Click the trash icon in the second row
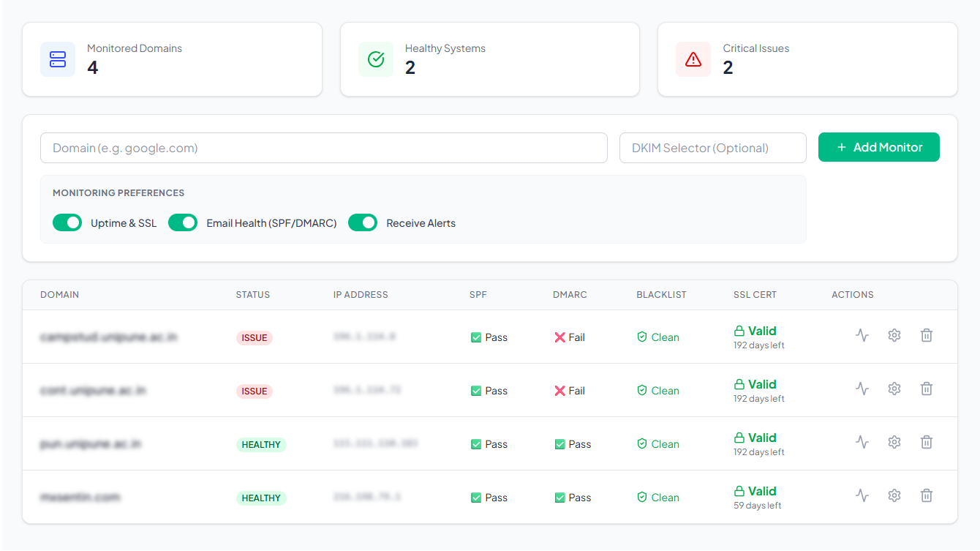This screenshot has width=980, height=551. pos(926,389)
